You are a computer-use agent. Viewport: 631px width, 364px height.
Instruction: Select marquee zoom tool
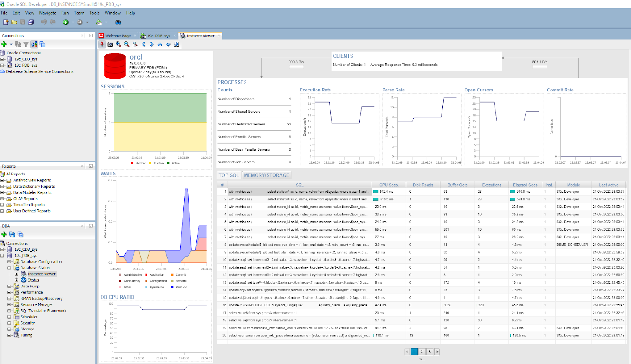coord(135,44)
